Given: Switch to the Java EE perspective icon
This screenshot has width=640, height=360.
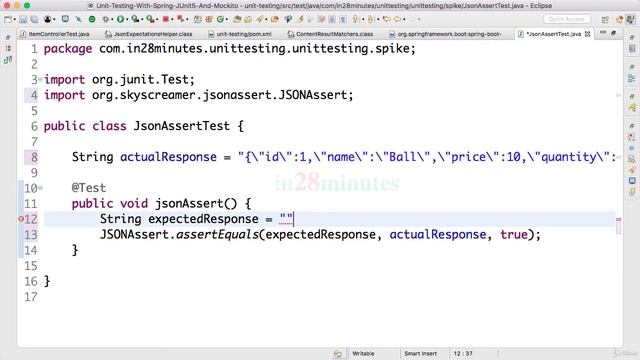Looking at the screenshot, I should (619, 20).
